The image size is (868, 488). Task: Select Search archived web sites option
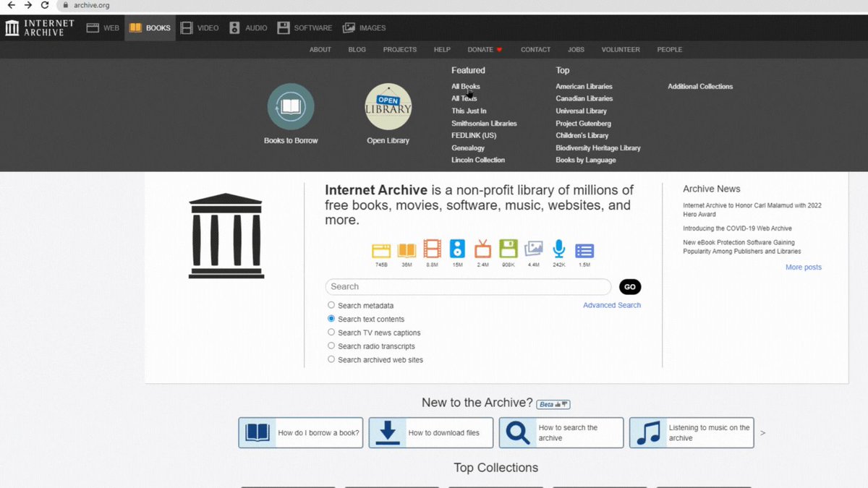point(331,359)
